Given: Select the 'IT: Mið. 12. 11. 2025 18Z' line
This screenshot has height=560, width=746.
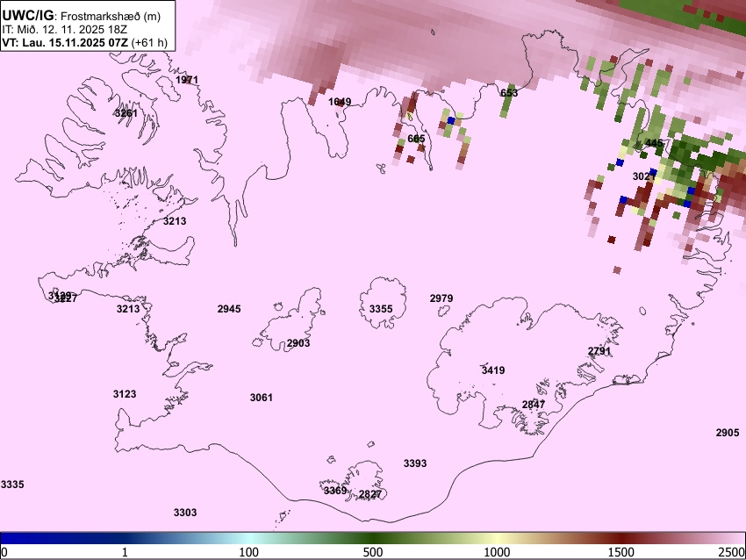Looking at the screenshot, I should coord(64,30).
